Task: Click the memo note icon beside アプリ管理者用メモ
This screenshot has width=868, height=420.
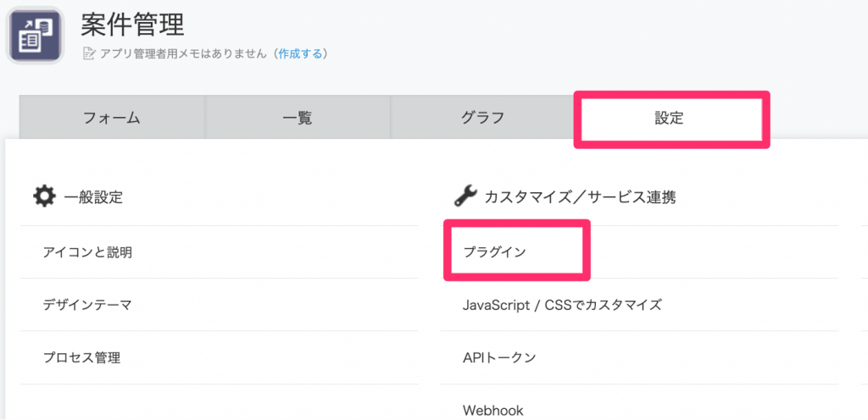Action: pos(88,53)
